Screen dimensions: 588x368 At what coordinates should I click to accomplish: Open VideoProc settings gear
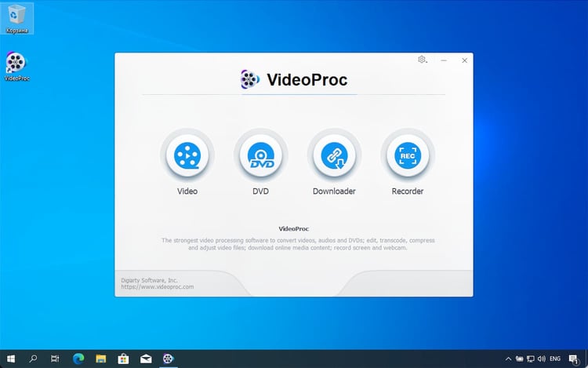pyautogui.click(x=423, y=60)
